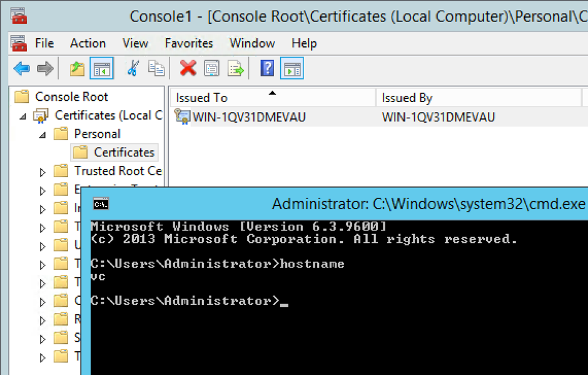
Task: Click the cmd.exe title bar icon
Action: (100, 203)
